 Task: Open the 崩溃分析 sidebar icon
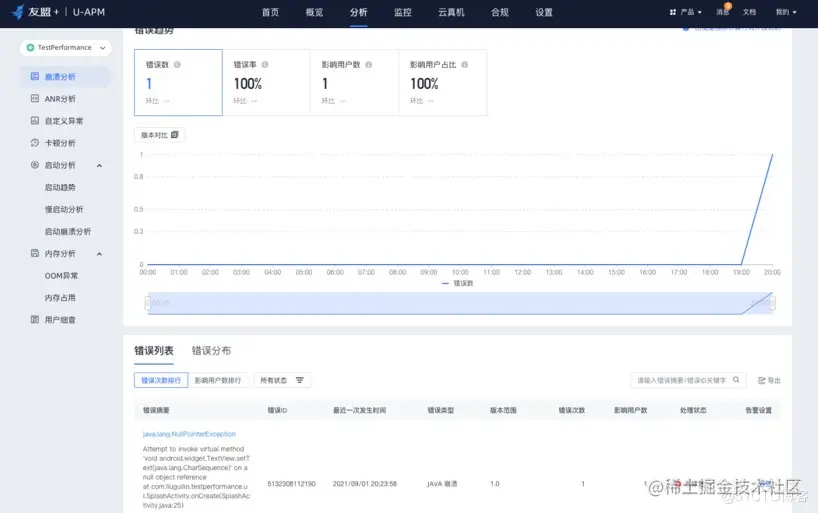click(x=34, y=76)
